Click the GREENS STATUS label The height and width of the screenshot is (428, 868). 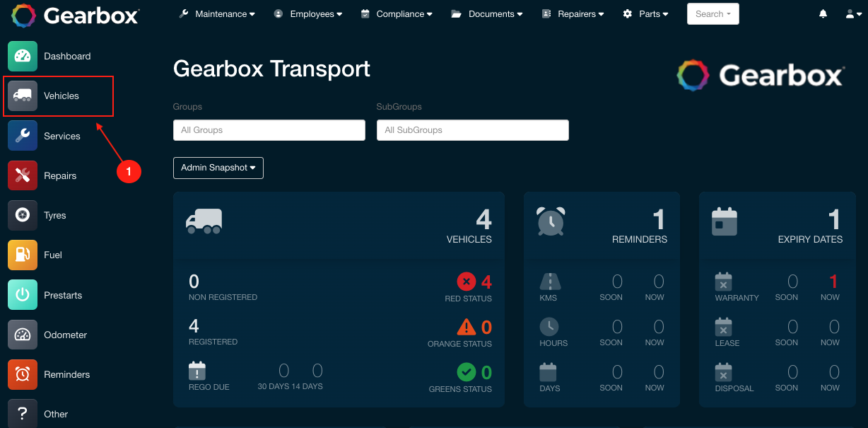(x=460, y=388)
